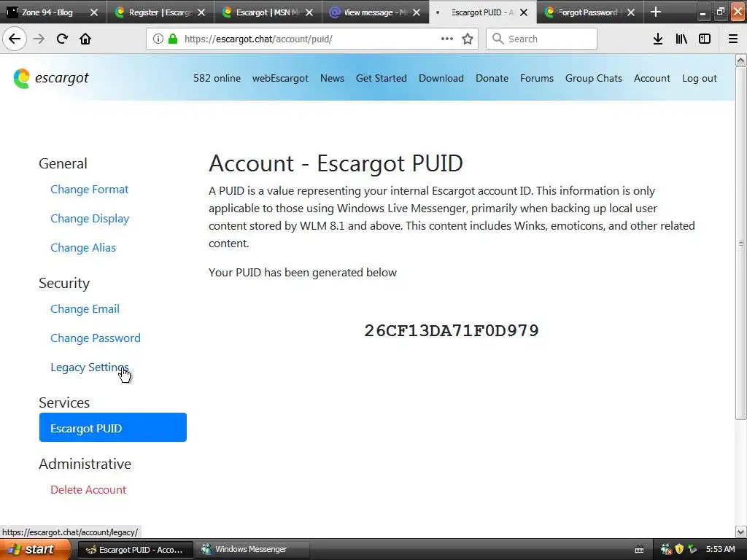Focus the browser Search box
This screenshot has width=747, height=560.
(x=541, y=39)
